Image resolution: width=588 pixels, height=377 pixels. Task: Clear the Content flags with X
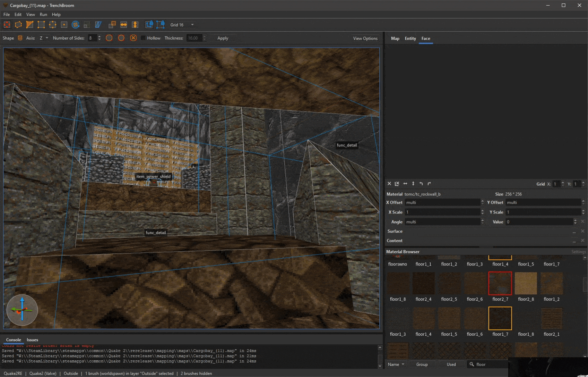point(583,241)
